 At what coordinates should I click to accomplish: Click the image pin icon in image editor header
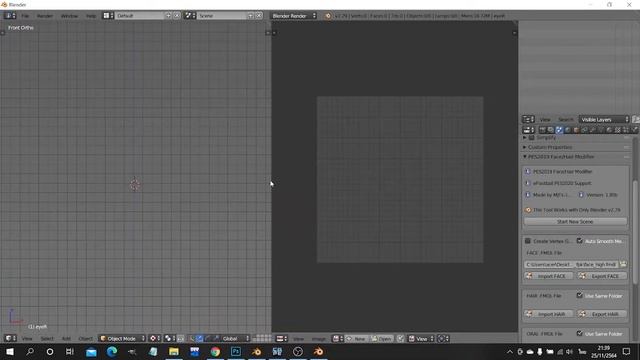(x=401, y=338)
